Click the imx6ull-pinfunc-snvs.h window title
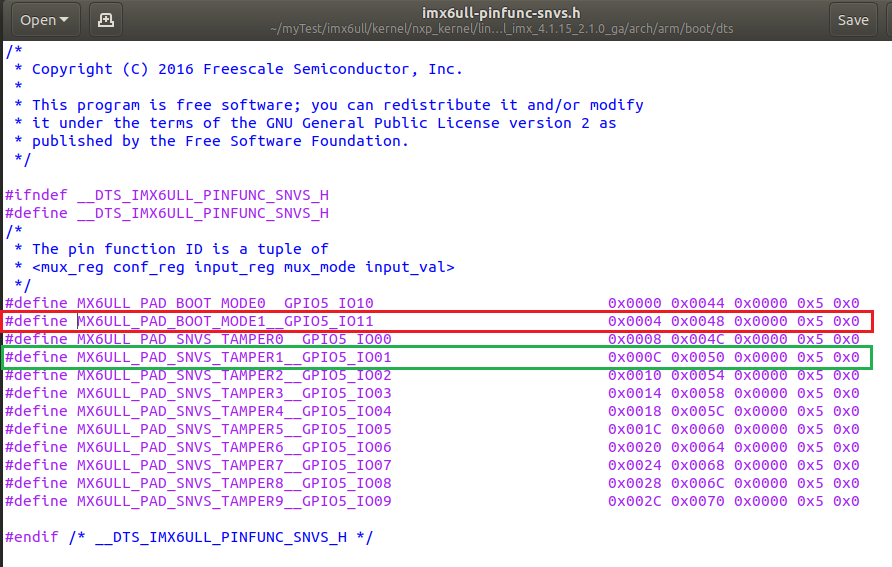This screenshot has height=567, width=892. (501, 13)
